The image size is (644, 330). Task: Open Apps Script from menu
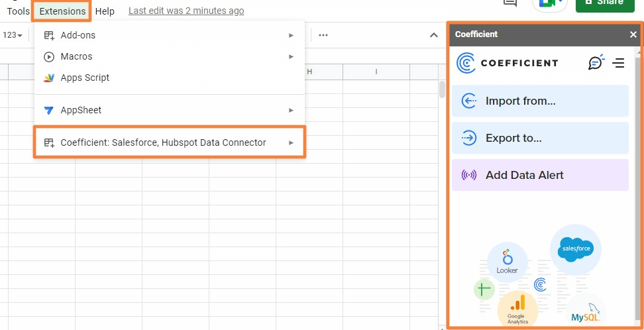point(169,78)
